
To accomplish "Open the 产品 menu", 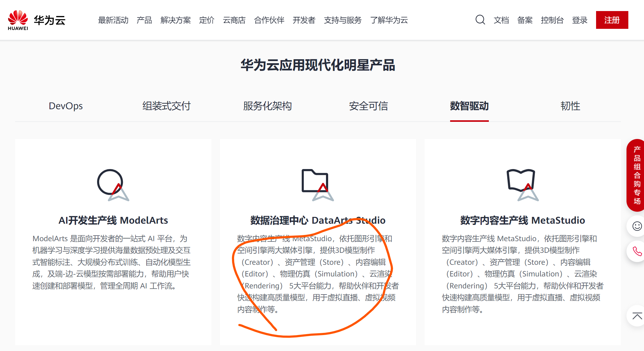I will click(x=144, y=20).
